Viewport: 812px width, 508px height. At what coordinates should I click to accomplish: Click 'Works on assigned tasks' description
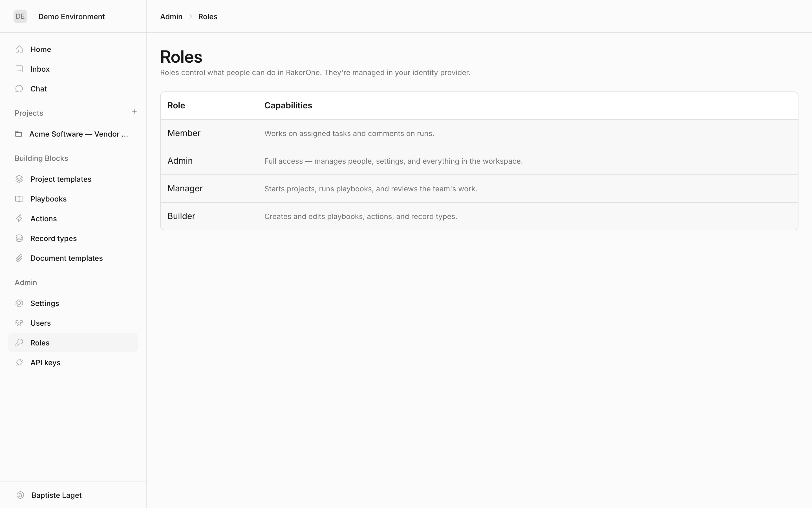pyautogui.click(x=349, y=133)
